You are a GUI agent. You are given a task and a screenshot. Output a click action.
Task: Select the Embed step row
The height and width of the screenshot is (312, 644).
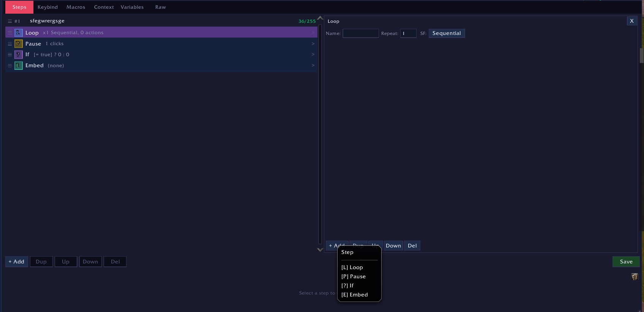click(x=161, y=66)
